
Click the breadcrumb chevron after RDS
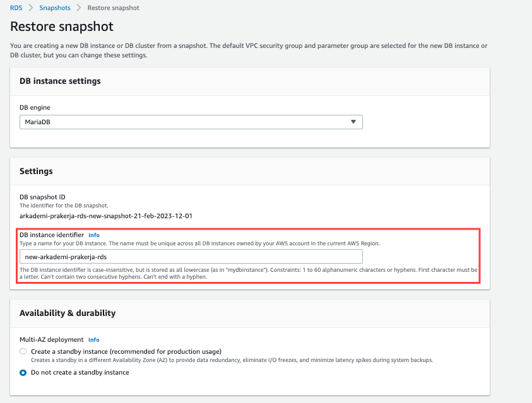[30, 8]
